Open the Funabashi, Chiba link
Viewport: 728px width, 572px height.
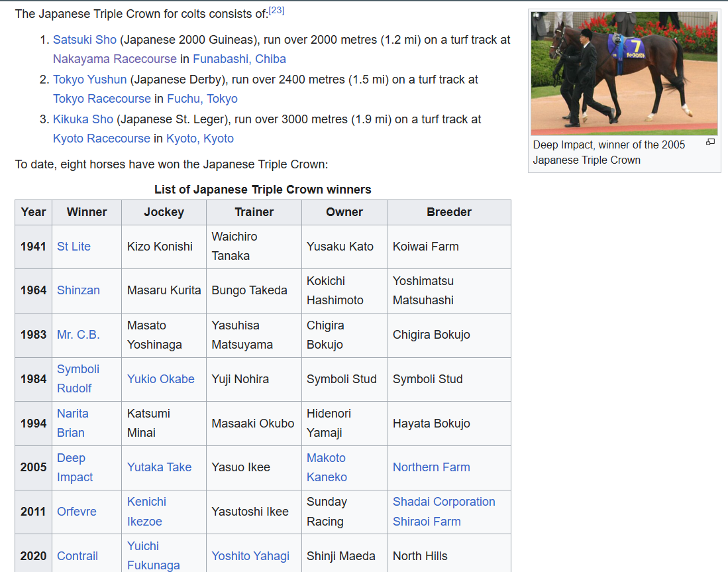pos(239,59)
